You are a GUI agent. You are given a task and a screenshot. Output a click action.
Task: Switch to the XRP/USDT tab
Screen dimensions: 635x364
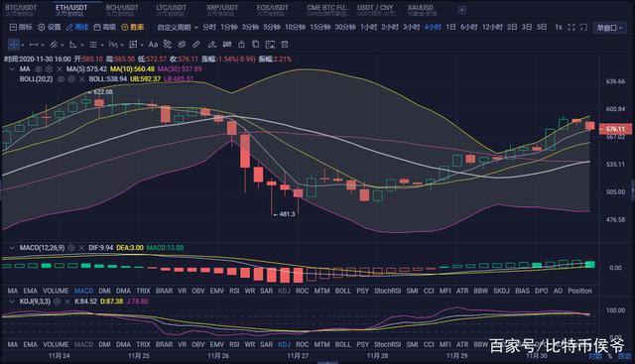coord(222,10)
